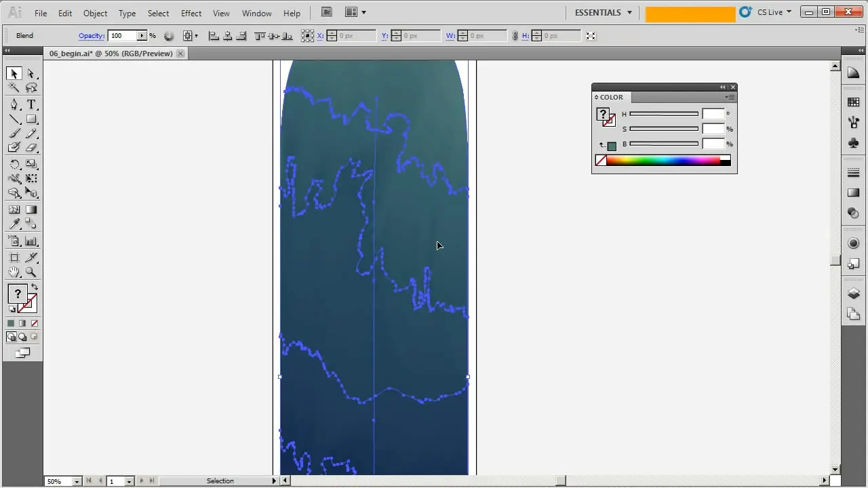
Task: Open the Symbols panel icon
Action: coord(854,143)
